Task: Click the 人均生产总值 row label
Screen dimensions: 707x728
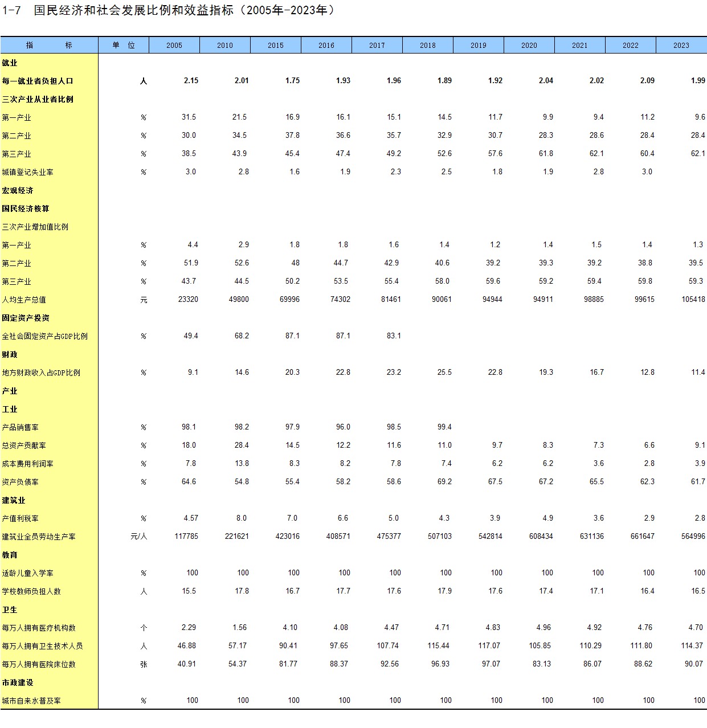Action: [24, 300]
